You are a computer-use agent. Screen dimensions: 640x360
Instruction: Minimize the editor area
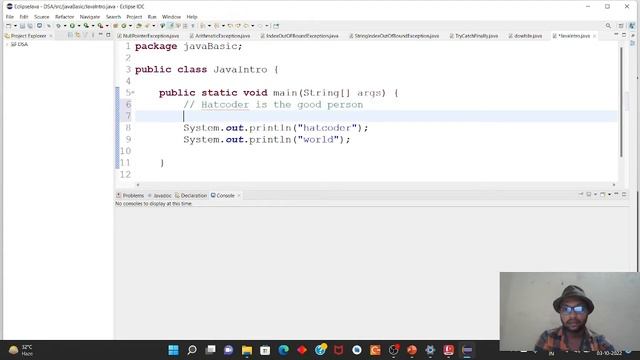pyautogui.click(x=616, y=35)
